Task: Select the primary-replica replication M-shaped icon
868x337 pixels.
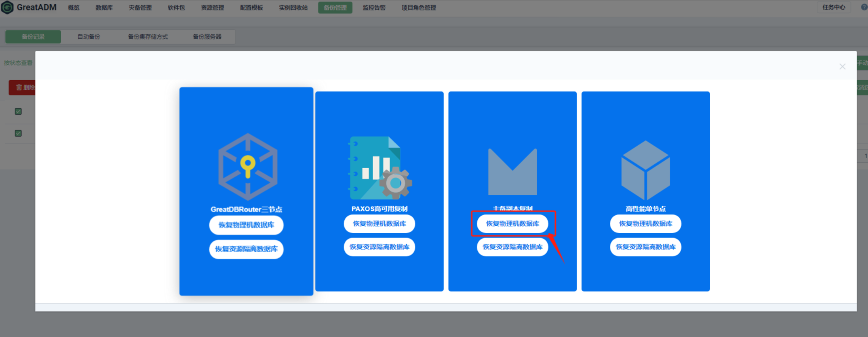Action: [512, 172]
